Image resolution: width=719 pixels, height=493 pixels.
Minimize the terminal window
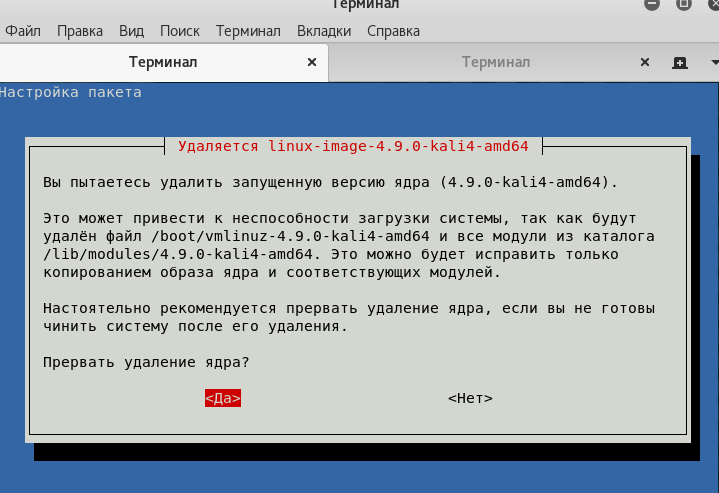(652, 4)
